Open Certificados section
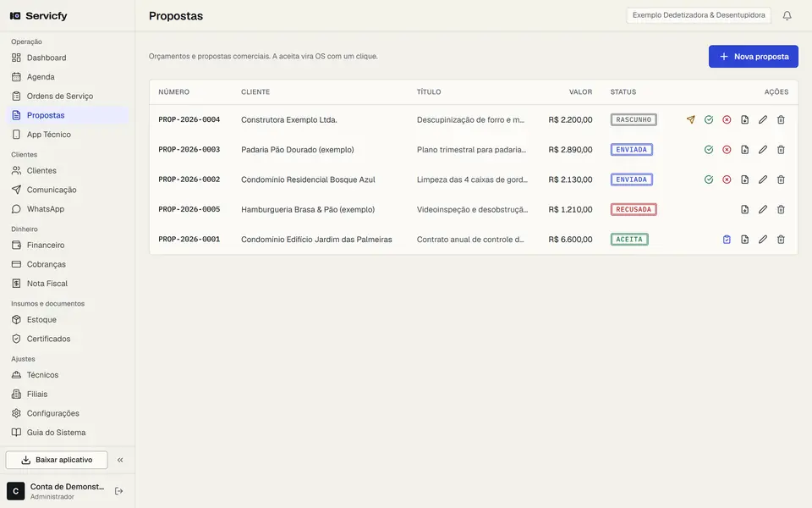This screenshot has height=508, width=812. 68,339
